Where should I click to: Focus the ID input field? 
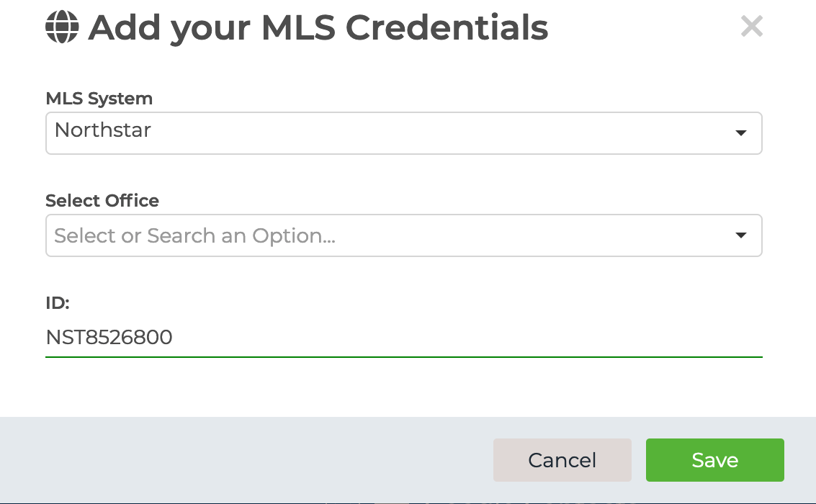point(404,337)
